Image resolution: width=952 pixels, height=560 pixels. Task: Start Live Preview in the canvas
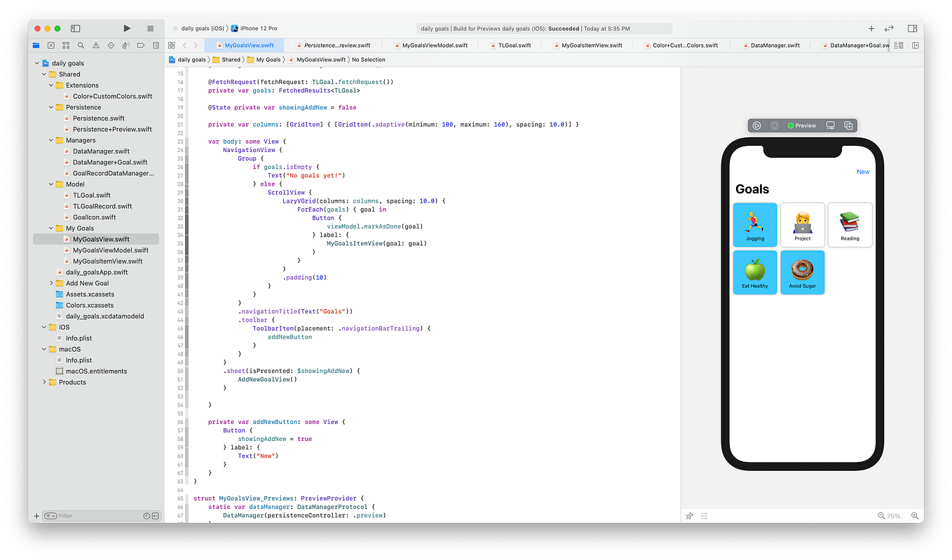pos(756,125)
